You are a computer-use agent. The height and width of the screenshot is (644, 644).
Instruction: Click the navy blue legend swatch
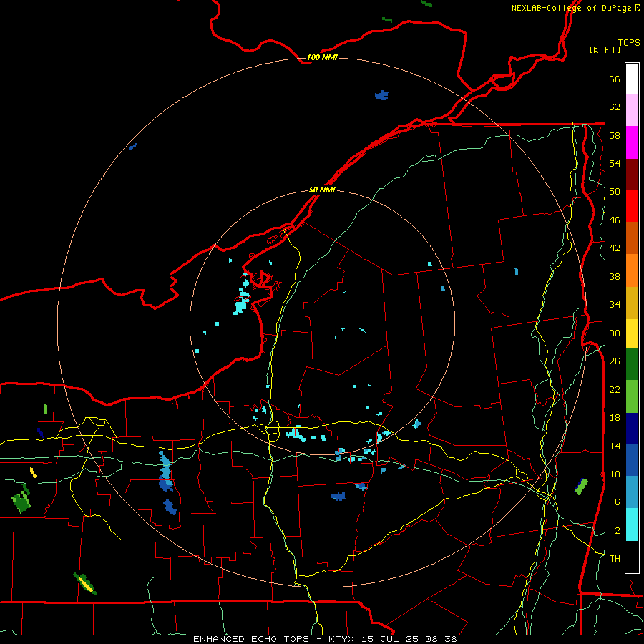[x=632, y=429]
